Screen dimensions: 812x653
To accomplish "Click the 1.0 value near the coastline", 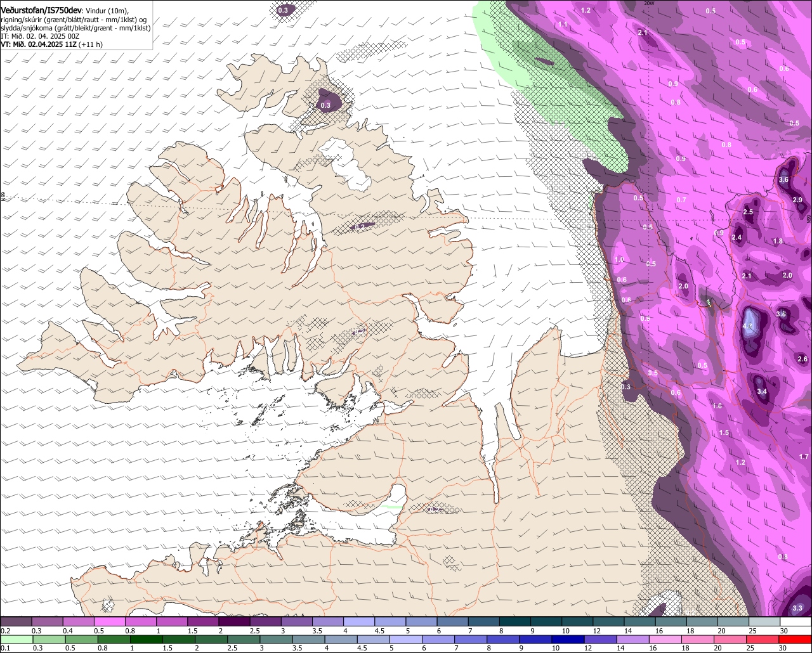I will (x=619, y=259).
